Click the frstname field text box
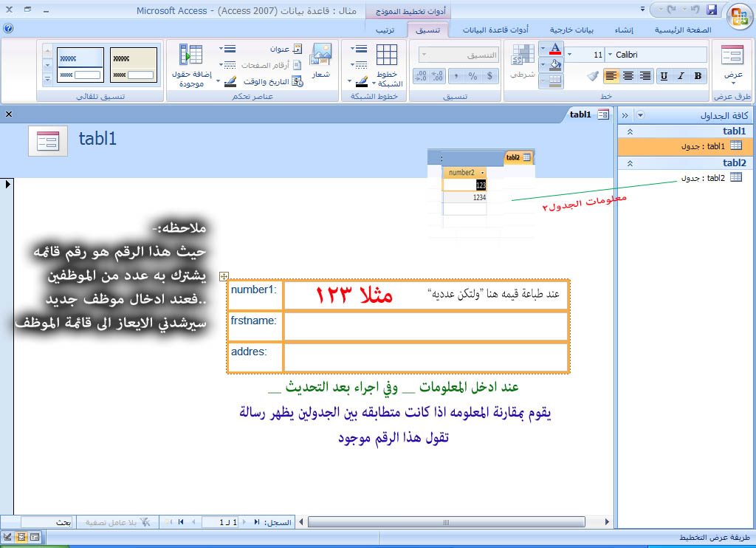This screenshot has width=756, height=548. coord(426,326)
